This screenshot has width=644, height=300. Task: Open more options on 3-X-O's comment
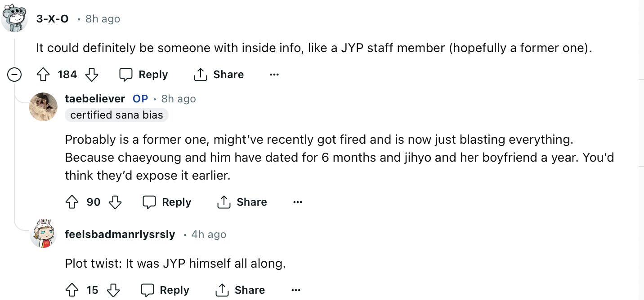point(274,75)
